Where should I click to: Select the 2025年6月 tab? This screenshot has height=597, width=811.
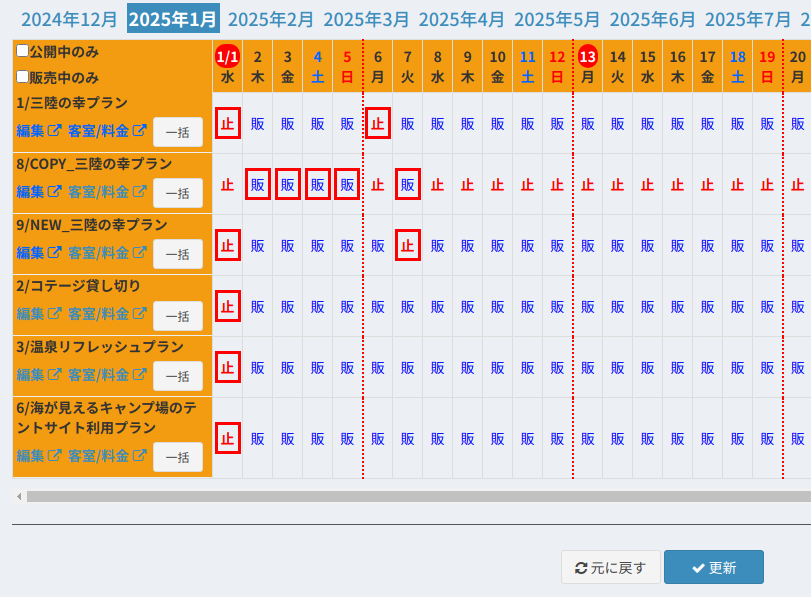[652, 20]
